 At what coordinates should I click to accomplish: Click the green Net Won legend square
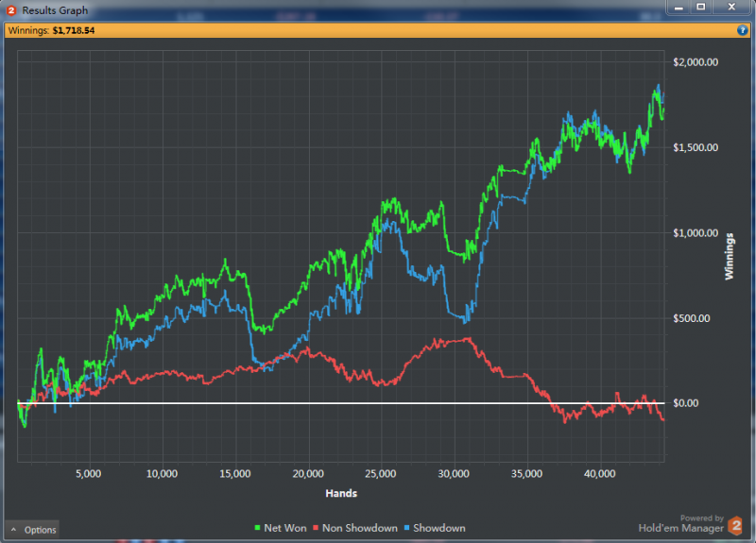coord(260,528)
